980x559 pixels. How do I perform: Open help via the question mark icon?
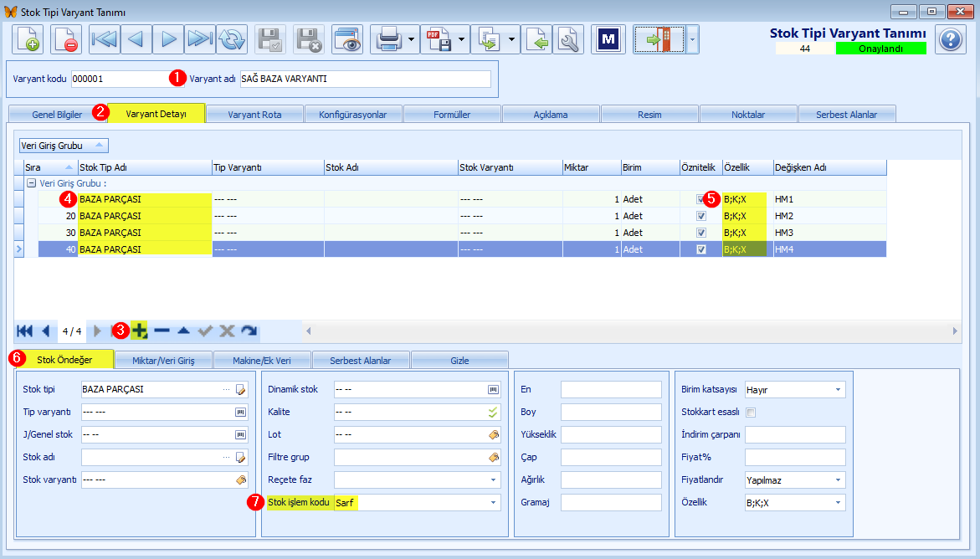click(x=951, y=40)
